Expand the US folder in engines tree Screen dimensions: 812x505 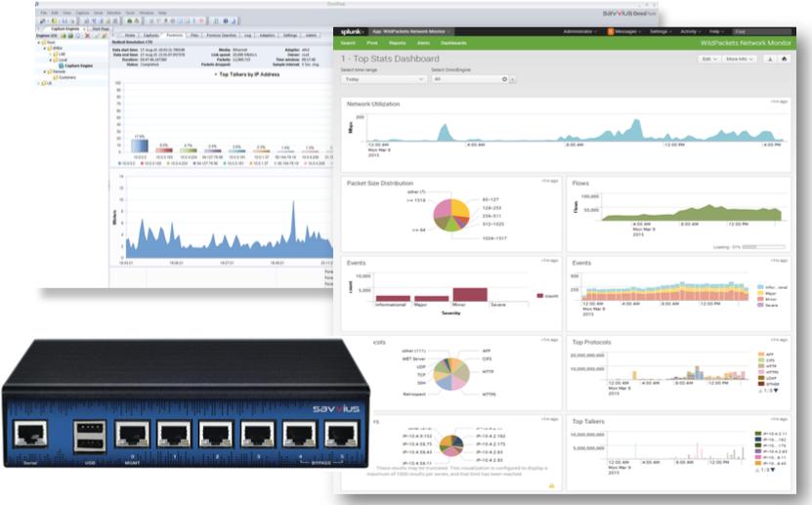click(39, 83)
